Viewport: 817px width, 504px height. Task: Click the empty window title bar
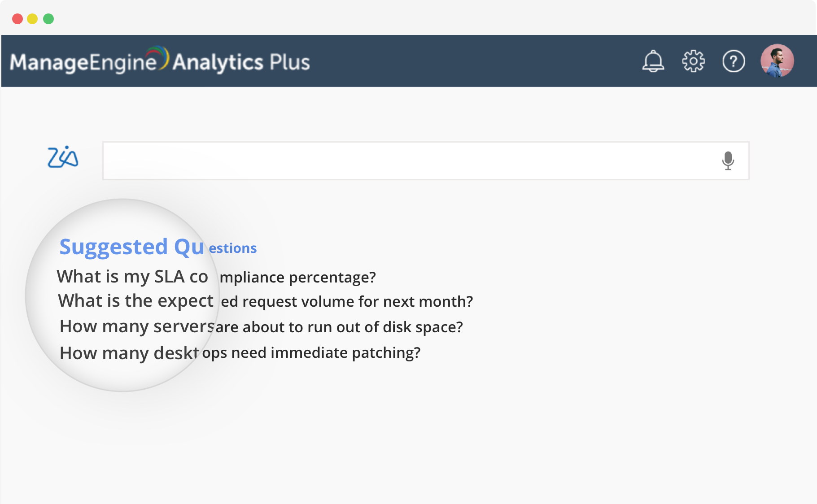tap(404, 18)
